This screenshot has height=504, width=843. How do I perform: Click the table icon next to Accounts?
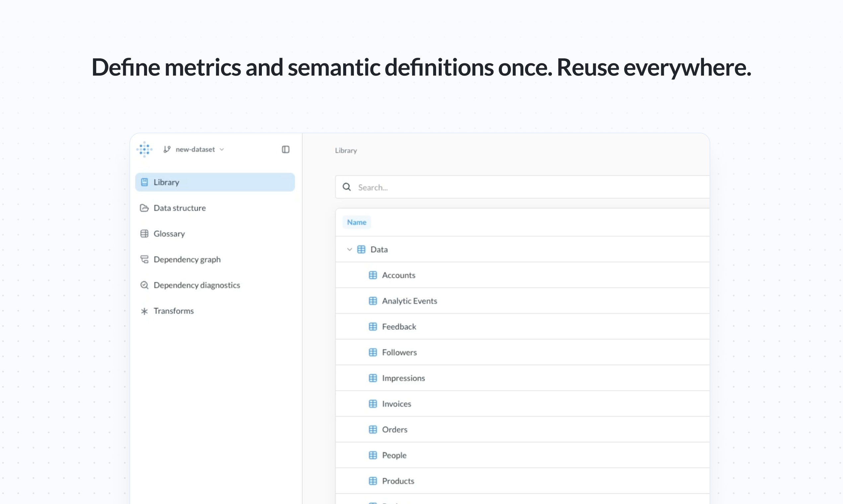click(373, 275)
